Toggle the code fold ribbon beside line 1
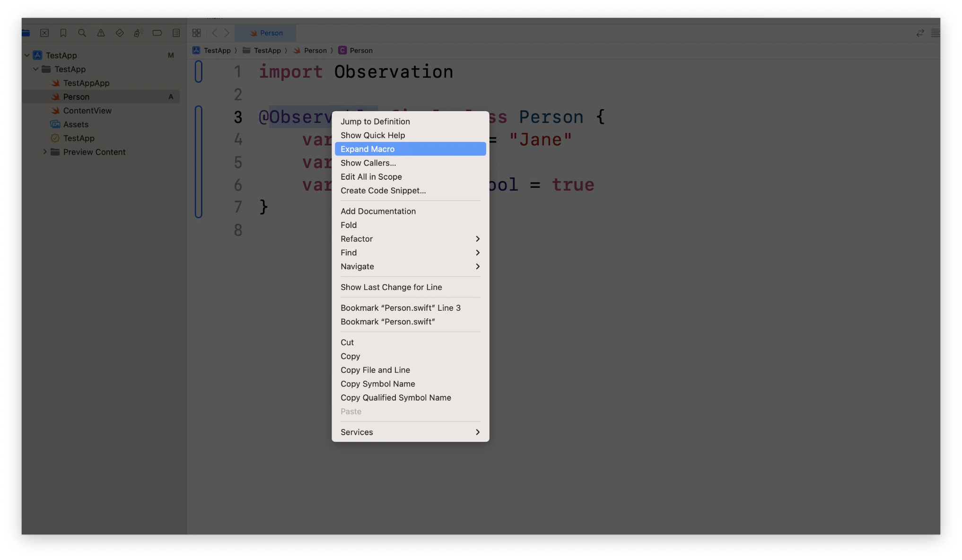 [199, 71]
